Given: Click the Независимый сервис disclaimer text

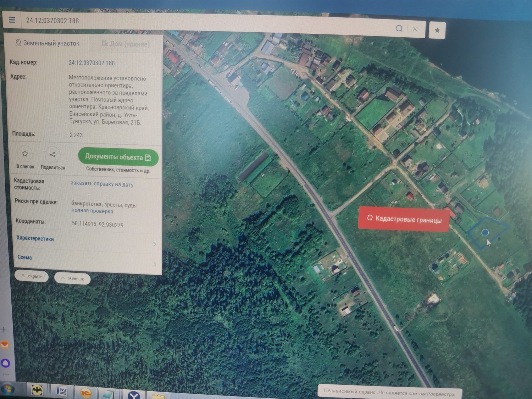Looking at the screenshot, I should click(389, 393).
